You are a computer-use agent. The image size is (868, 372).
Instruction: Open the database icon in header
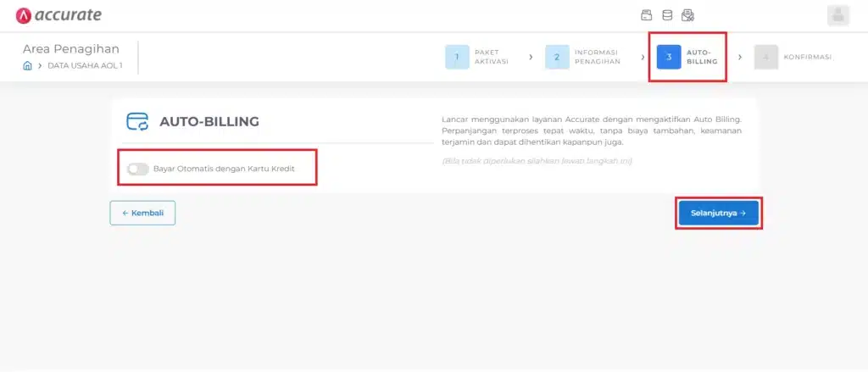click(668, 15)
